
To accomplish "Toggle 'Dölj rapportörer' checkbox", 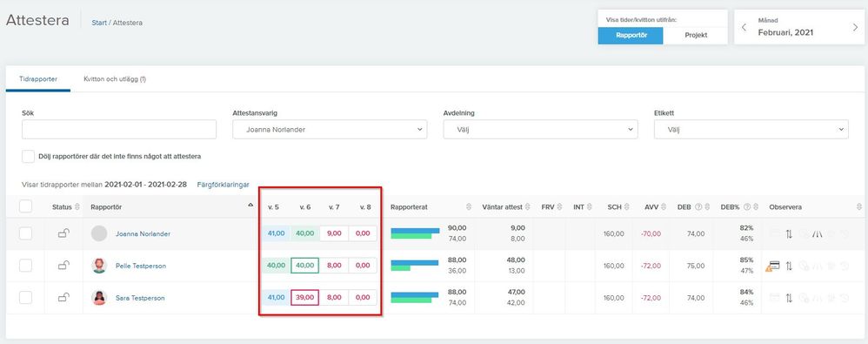I will coord(28,156).
